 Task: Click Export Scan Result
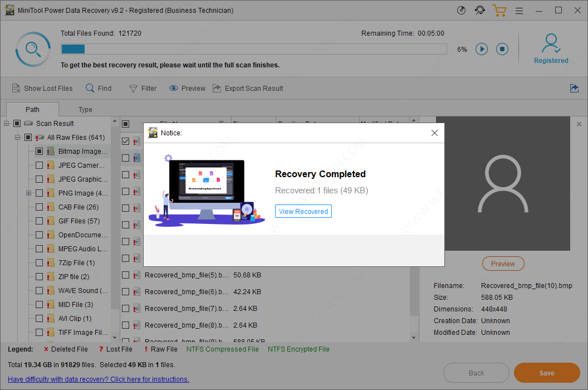[248, 88]
